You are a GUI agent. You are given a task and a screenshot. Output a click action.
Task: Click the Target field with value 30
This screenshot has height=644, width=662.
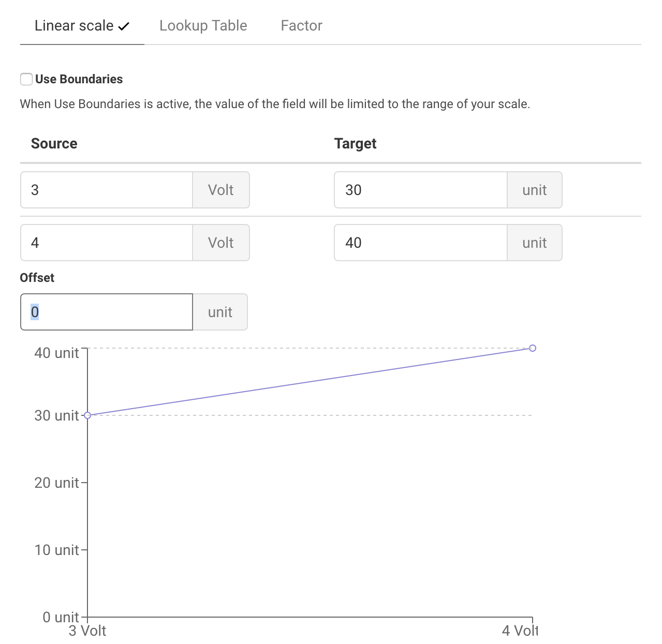[421, 190]
